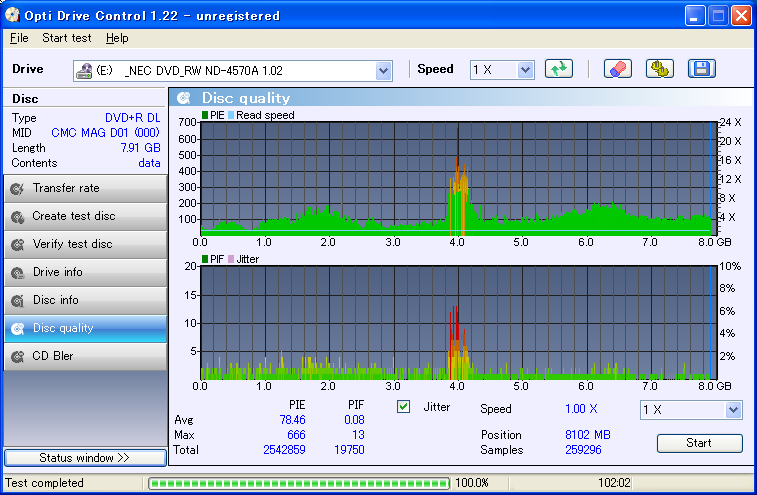
Task: Click the Disc quality header icon
Action: [183, 98]
